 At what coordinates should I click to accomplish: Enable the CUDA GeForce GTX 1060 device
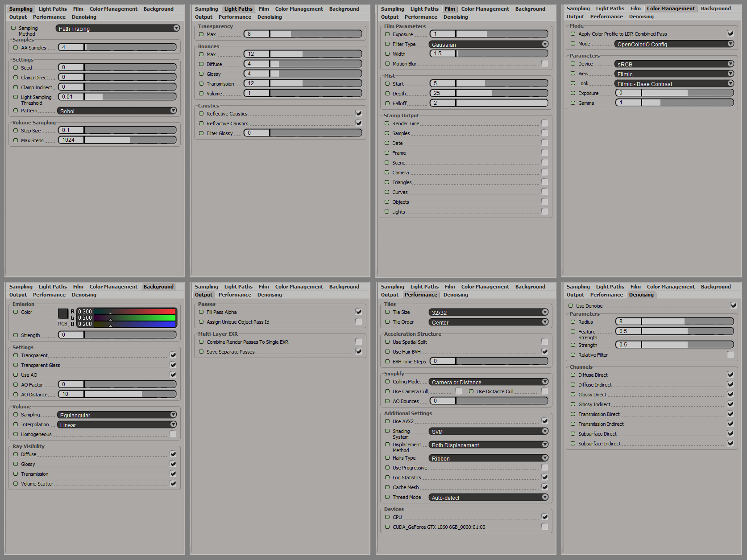[545, 527]
